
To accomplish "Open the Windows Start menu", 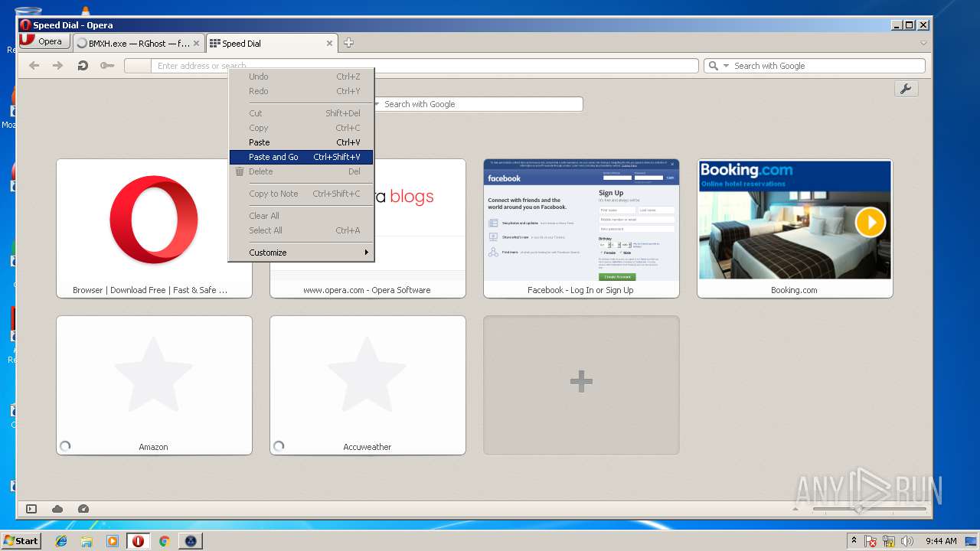I will coord(21,541).
